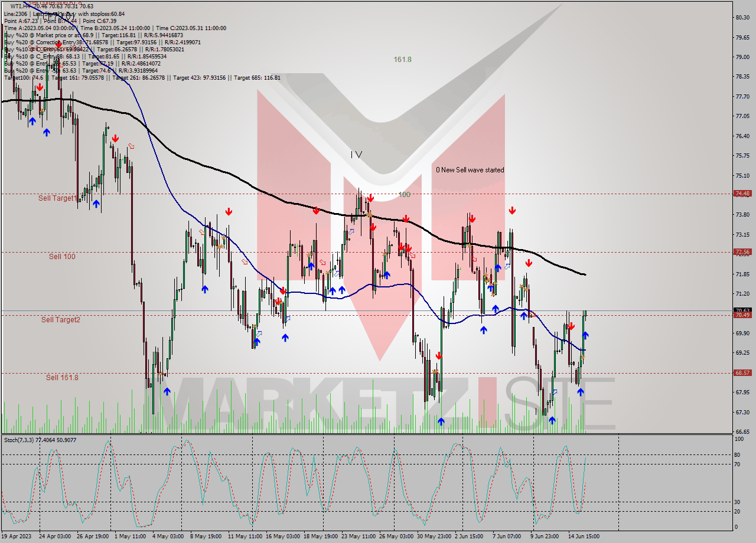Screen dimensions: 756x543
Task: Click the 73.80 price axis value
Action: [x=742, y=215]
